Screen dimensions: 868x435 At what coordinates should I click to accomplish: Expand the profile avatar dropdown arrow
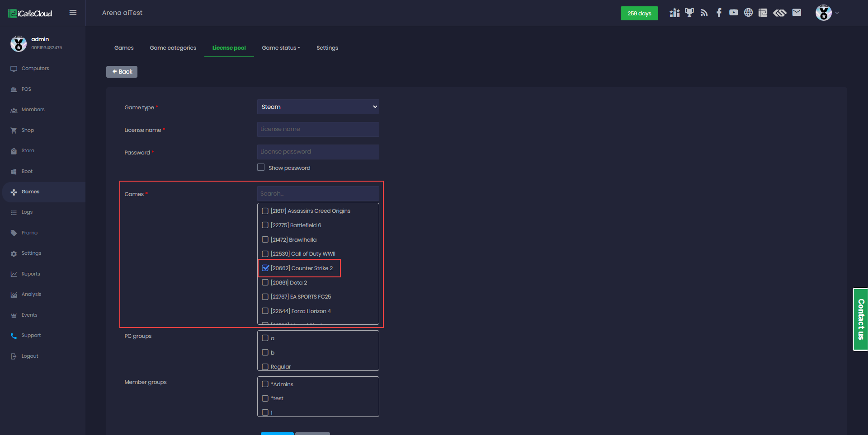click(837, 13)
